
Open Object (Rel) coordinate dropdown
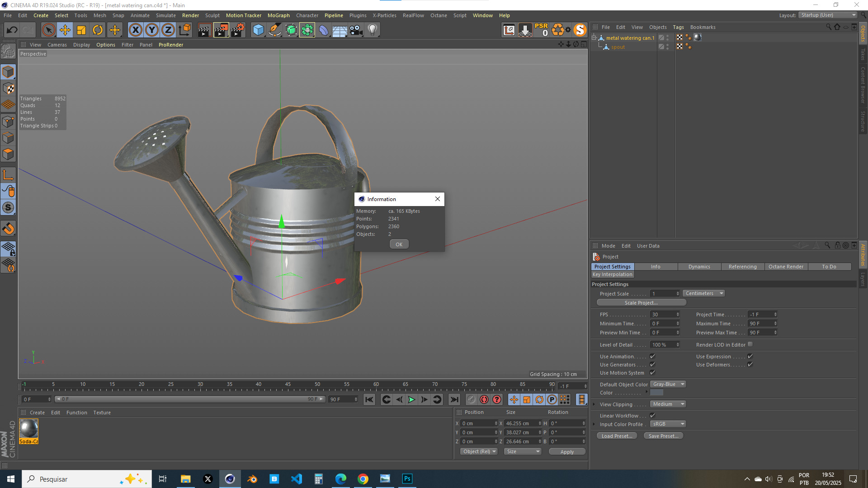pyautogui.click(x=479, y=451)
